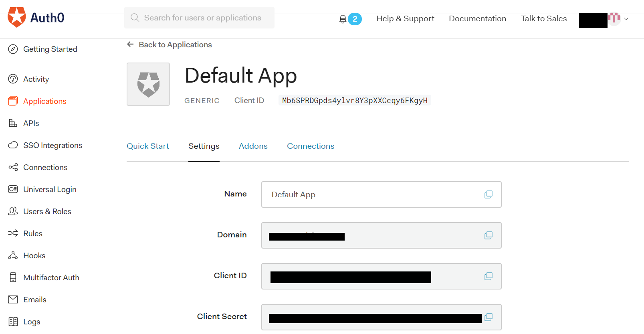Click the Getting Started compass icon

point(13,49)
